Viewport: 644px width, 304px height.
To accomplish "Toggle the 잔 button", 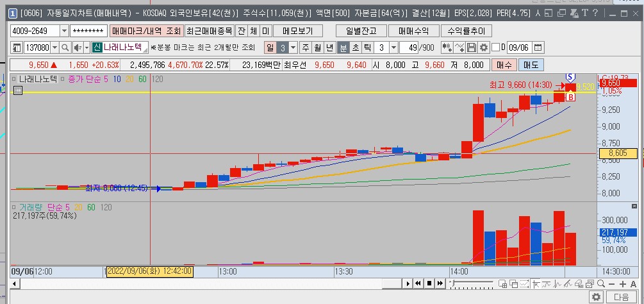I will tap(242, 31).
